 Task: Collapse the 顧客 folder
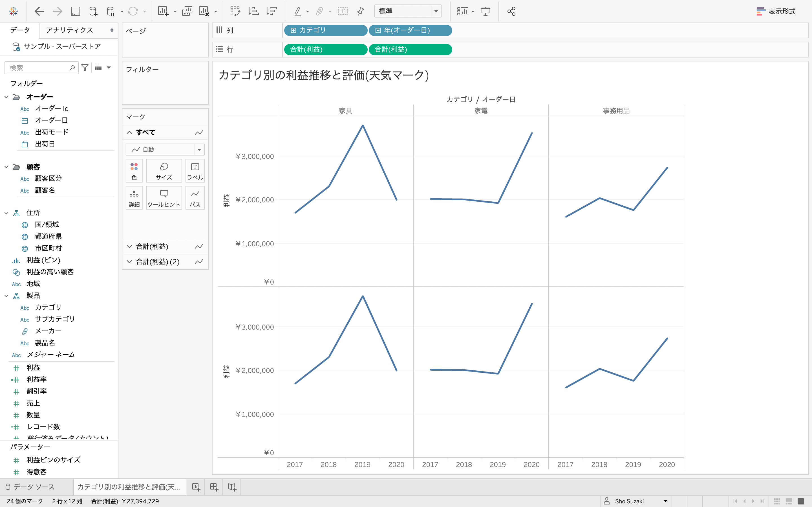(6, 167)
